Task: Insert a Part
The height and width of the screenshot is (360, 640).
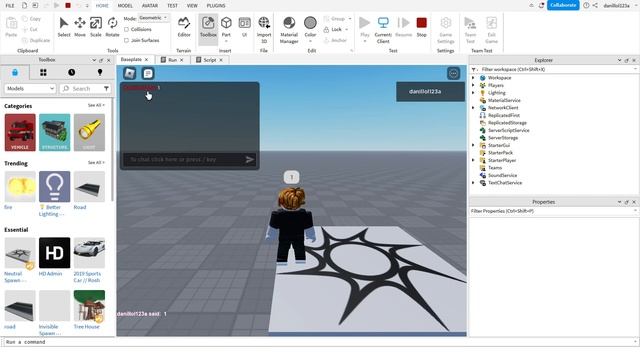Action: click(226, 27)
